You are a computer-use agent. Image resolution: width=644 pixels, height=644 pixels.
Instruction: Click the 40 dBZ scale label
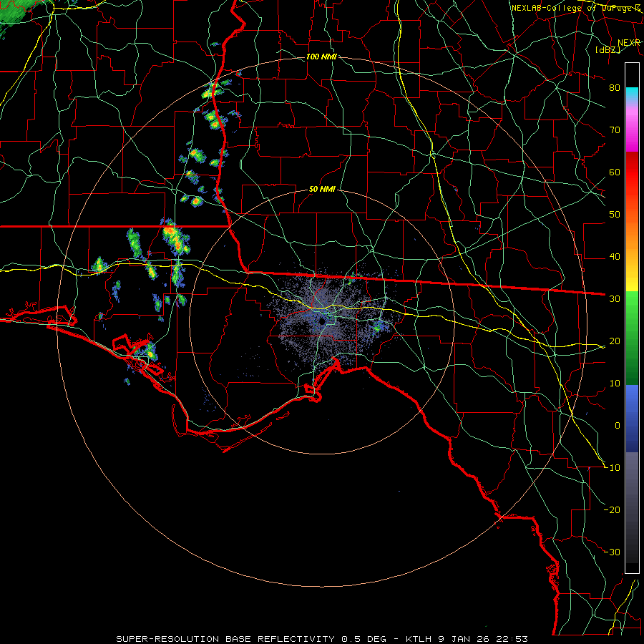point(615,257)
